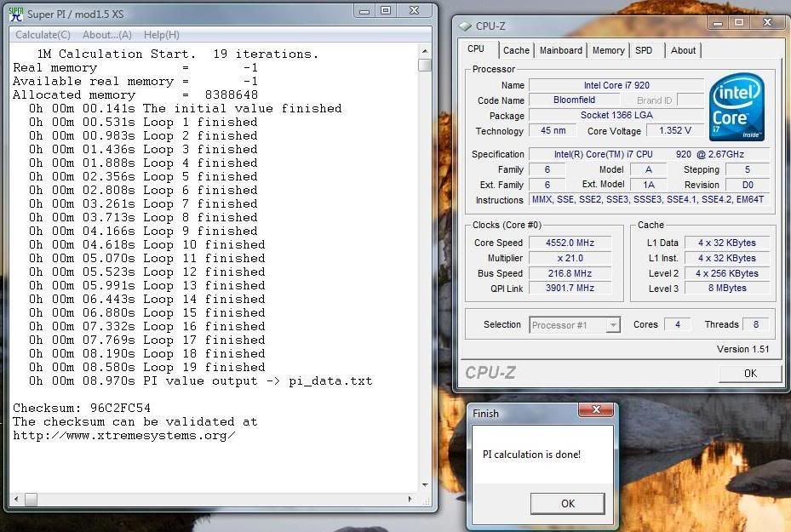This screenshot has width=791, height=532.
Task: Close the Finish dialog with X
Action: point(595,411)
